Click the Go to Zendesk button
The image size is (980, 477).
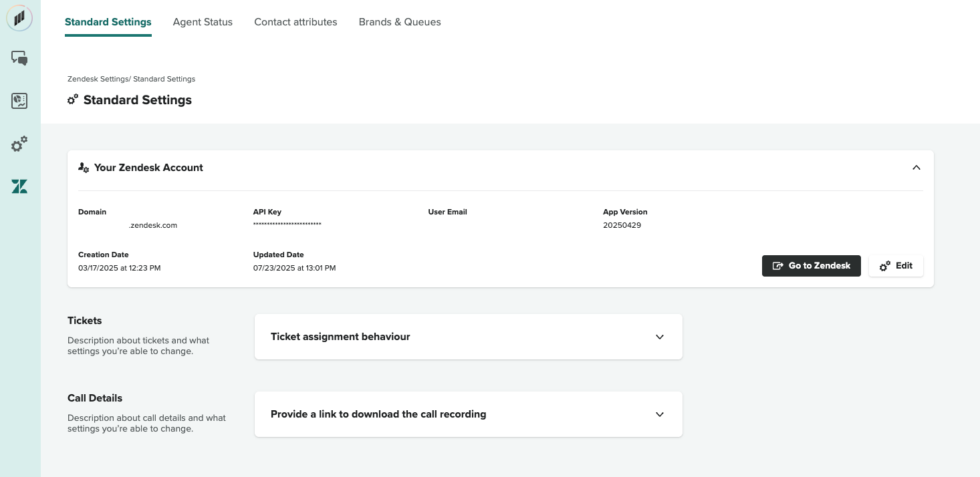[x=812, y=266]
